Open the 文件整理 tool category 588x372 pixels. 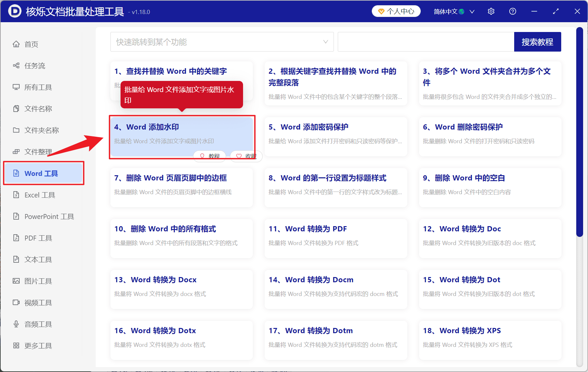38,152
